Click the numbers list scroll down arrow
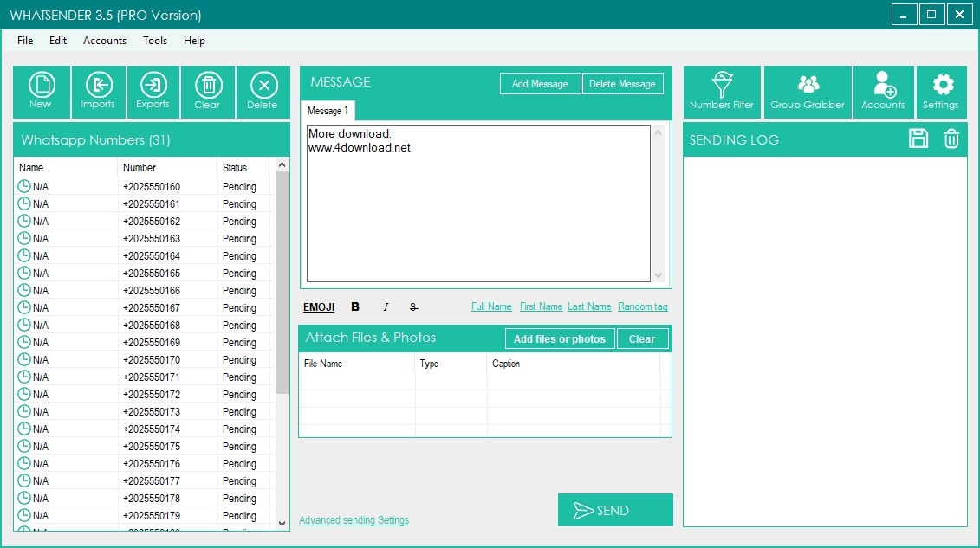The image size is (980, 548). point(282,524)
